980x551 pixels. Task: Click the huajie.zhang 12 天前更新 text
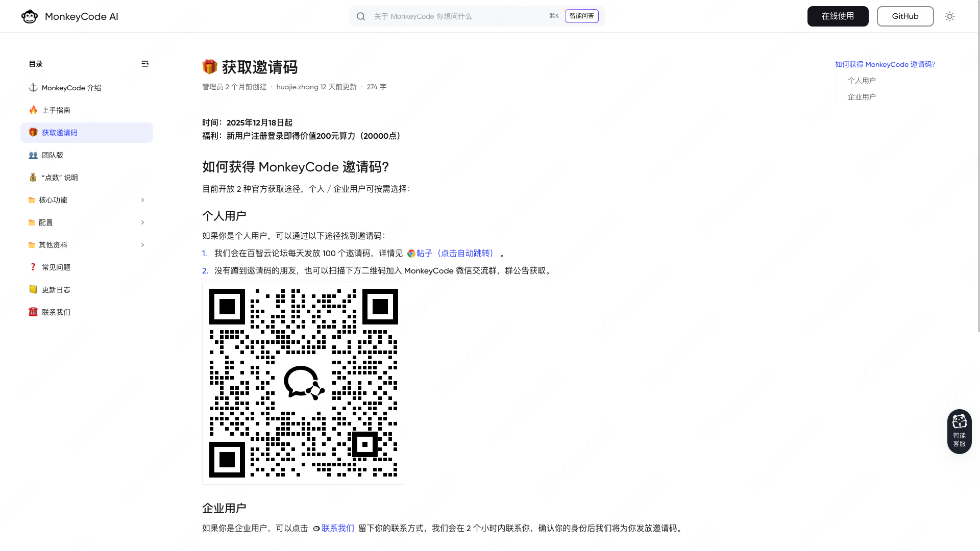[316, 87]
